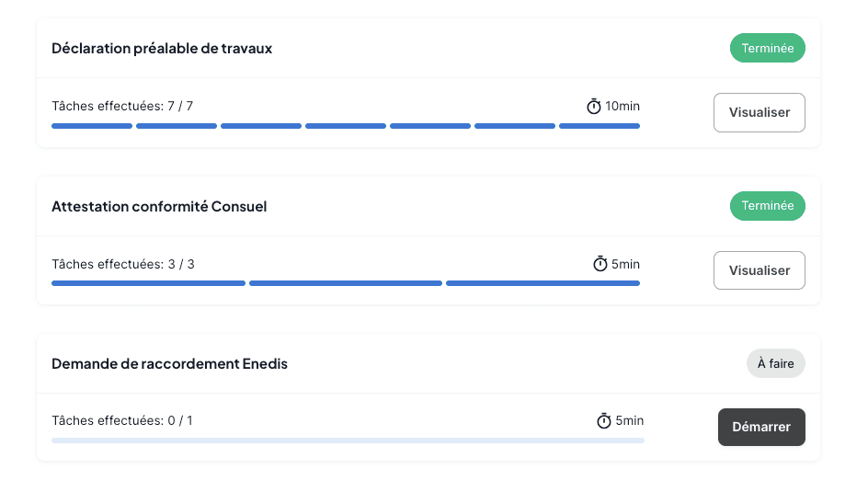Select the middle segment of the Consuel progress bar

346,283
